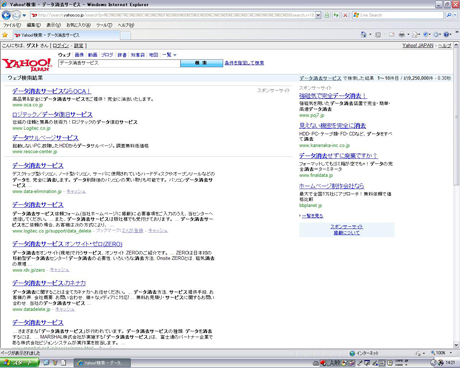Viewport: 460px width, 368px height.
Task: Open the ファイル menu
Action: point(12,25)
